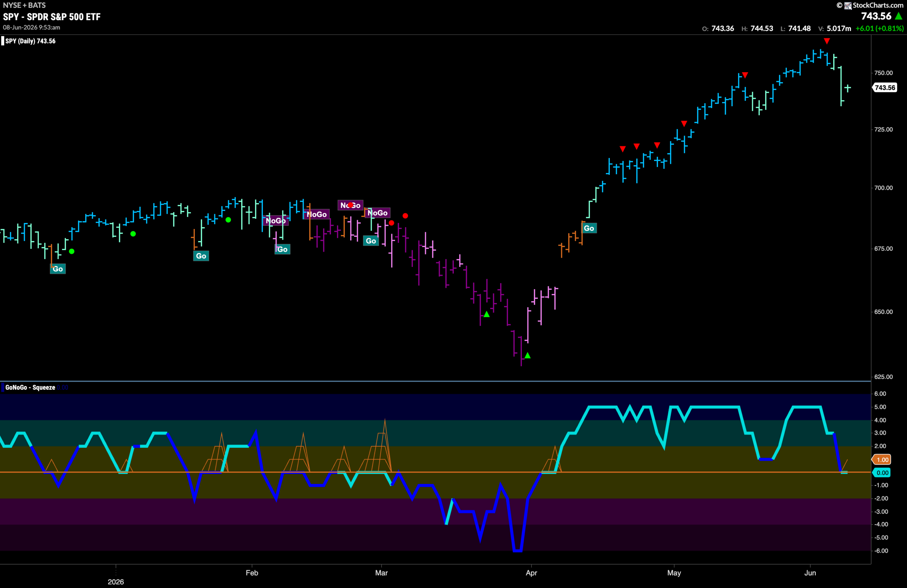Click the SPY (Daily) 743.56 legend label
This screenshot has width=907, height=588.
pyautogui.click(x=30, y=41)
